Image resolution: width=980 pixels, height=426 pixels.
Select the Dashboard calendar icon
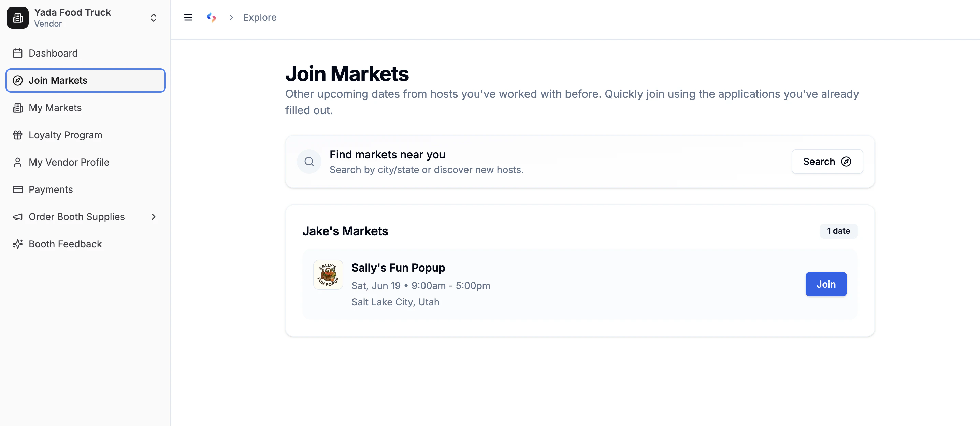click(x=17, y=53)
